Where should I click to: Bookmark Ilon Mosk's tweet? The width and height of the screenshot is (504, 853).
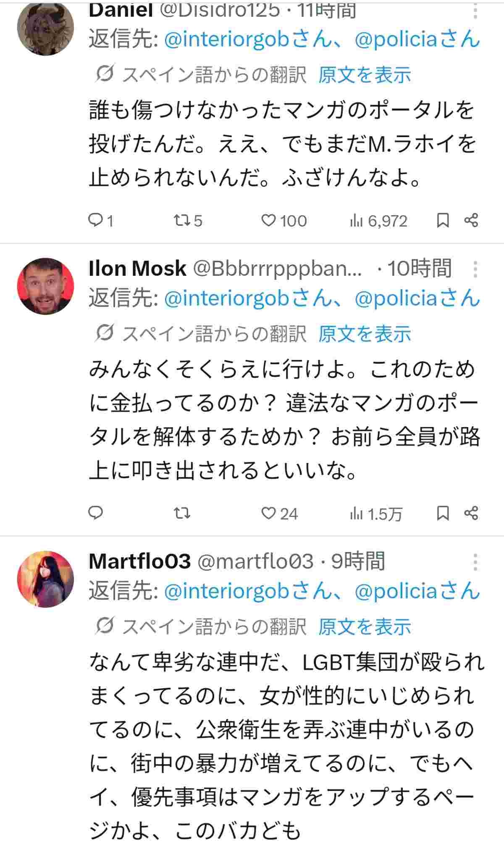coord(443,513)
